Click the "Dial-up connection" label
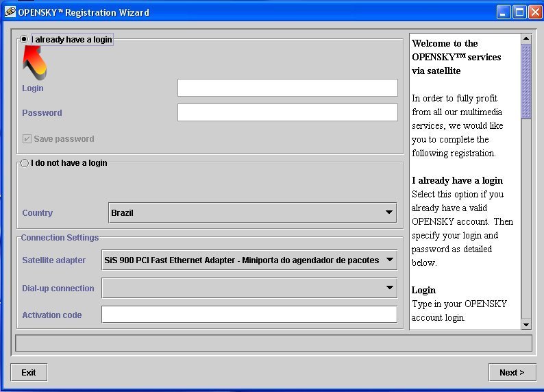This screenshot has width=544, height=392. point(58,289)
